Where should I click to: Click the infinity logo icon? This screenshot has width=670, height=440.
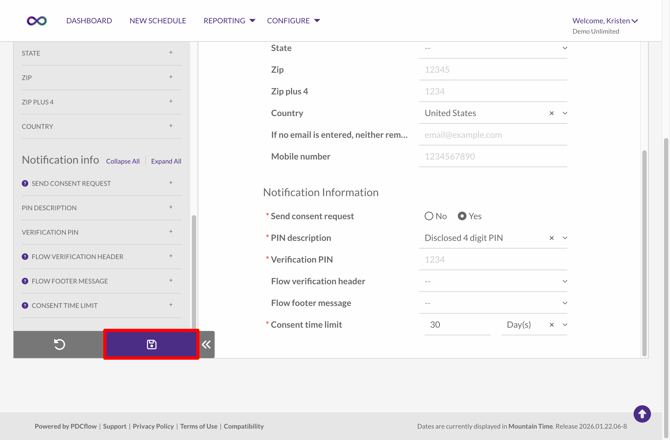[x=37, y=21]
